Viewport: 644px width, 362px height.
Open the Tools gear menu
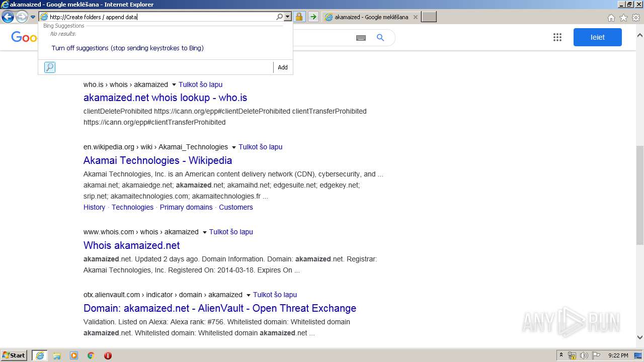coord(636,18)
